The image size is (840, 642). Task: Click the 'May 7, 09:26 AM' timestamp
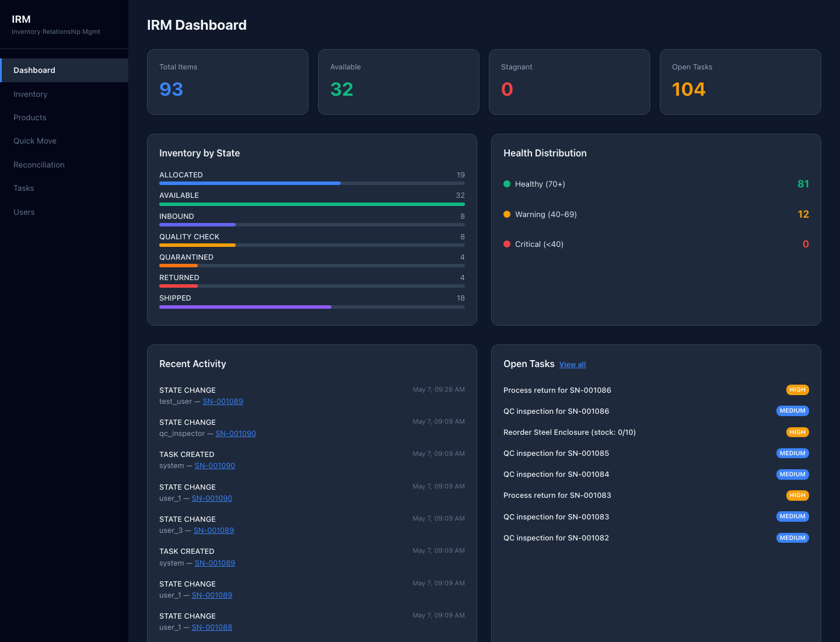tap(439, 389)
